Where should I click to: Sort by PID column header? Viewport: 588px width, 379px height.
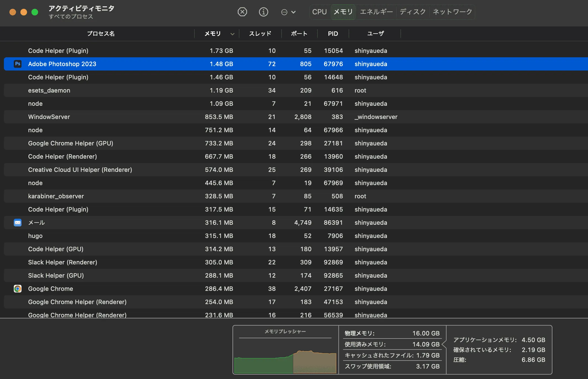[x=333, y=34]
